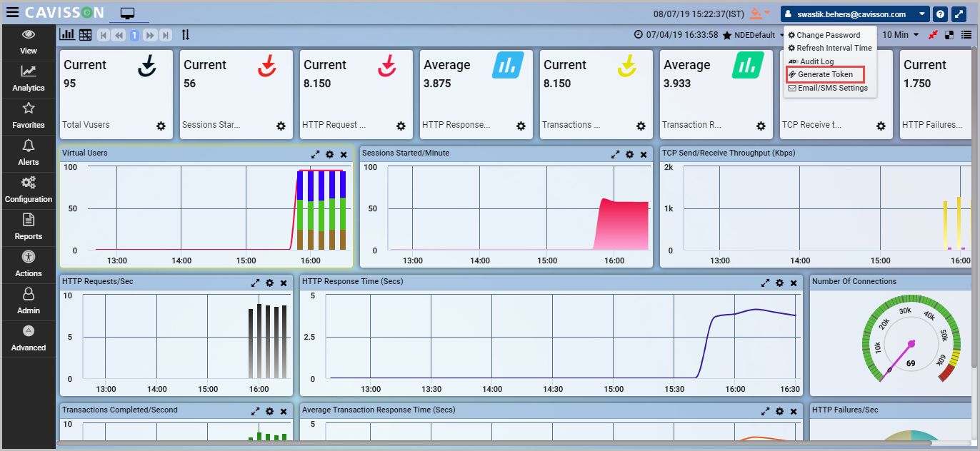Expand the NDEDefault favorite dropdown
Image resolution: width=980 pixels, height=451 pixels.
click(x=783, y=35)
